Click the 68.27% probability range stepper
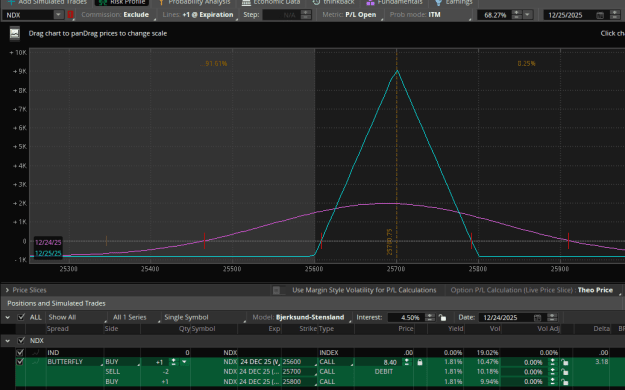Image resolution: width=625 pixels, height=390 pixels. tap(516, 15)
